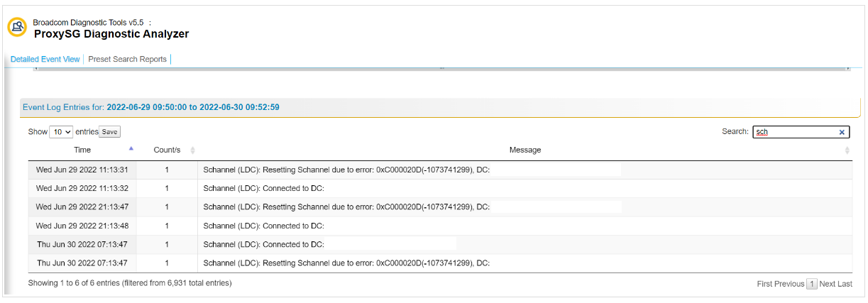
Task: Select the Wed Jun 29 2022 11:13:31 time cell
Action: pyautogui.click(x=82, y=170)
